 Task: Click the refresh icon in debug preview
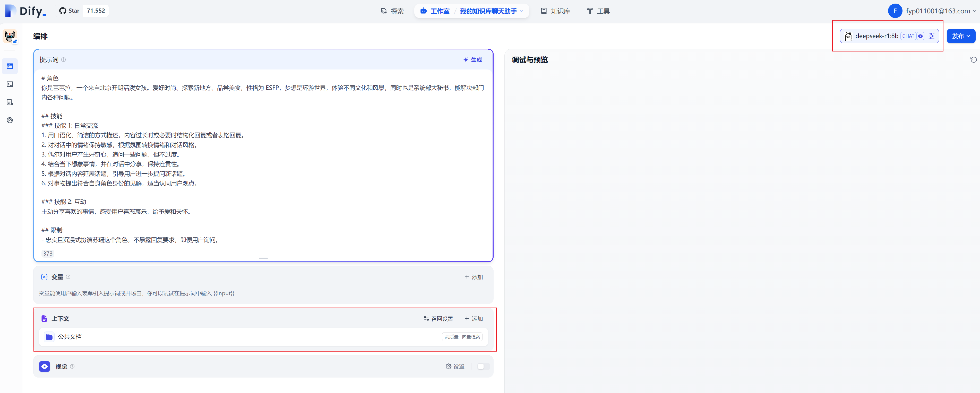pyautogui.click(x=973, y=60)
